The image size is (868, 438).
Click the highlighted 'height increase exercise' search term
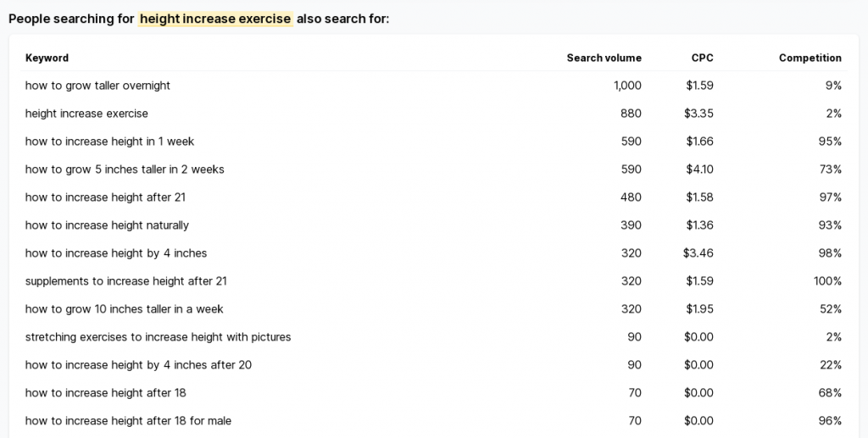[215, 19]
